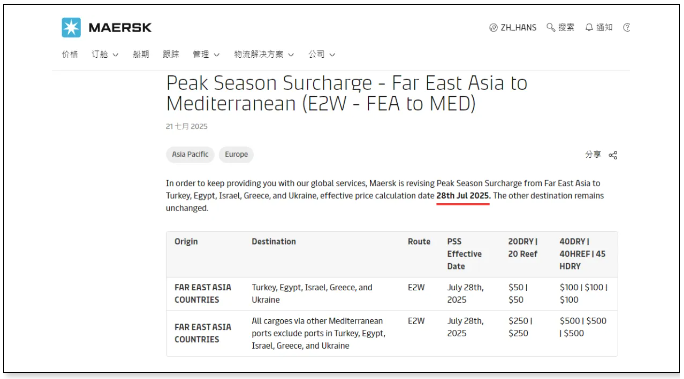Click the Destination column header
Viewport: 684px width, 379px height.
(x=274, y=242)
